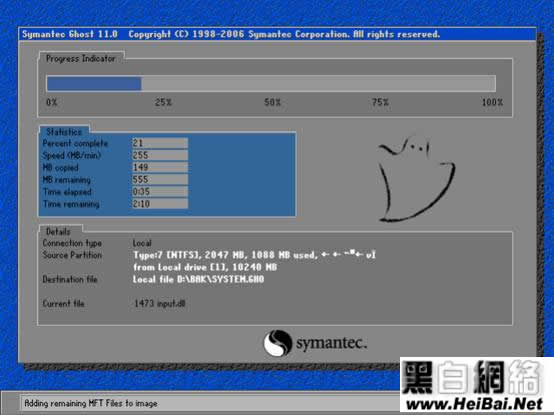The width and height of the screenshot is (554, 415).
Task: Click the Symantec swirl logo icon
Action: coord(278,343)
